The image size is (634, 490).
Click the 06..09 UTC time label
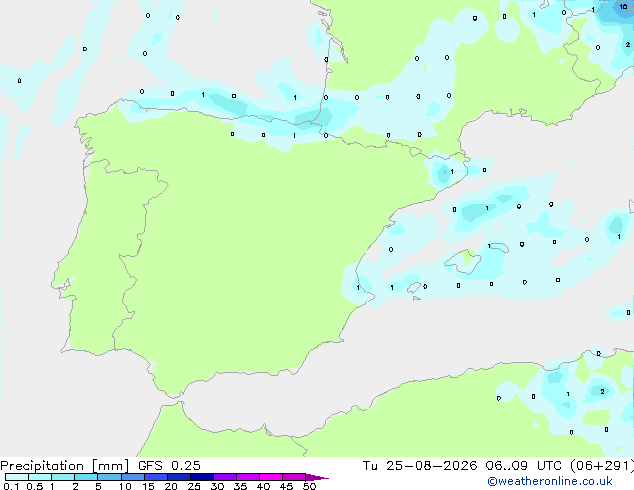[x=524, y=466]
